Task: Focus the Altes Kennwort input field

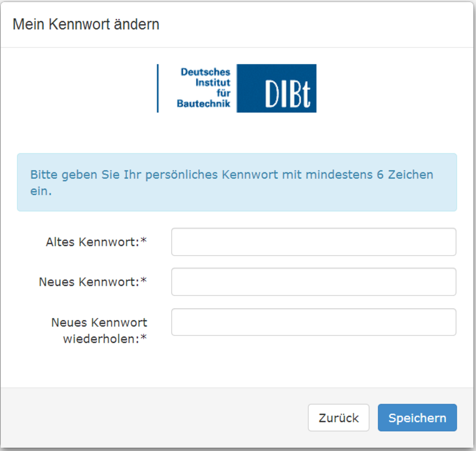Action: [x=313, y=242]
